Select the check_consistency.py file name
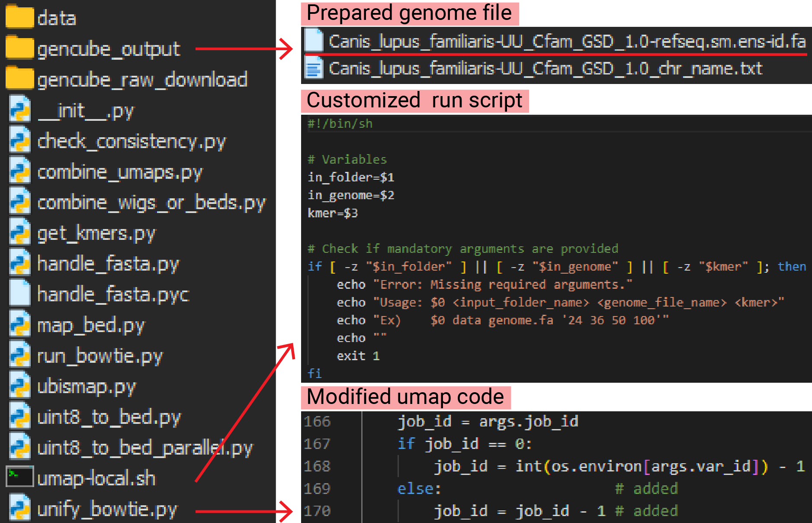 [132, 142]
